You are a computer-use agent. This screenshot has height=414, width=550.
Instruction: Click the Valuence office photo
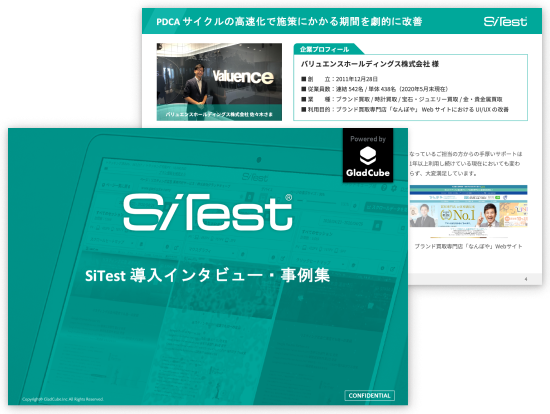click(x=219, y=82)
